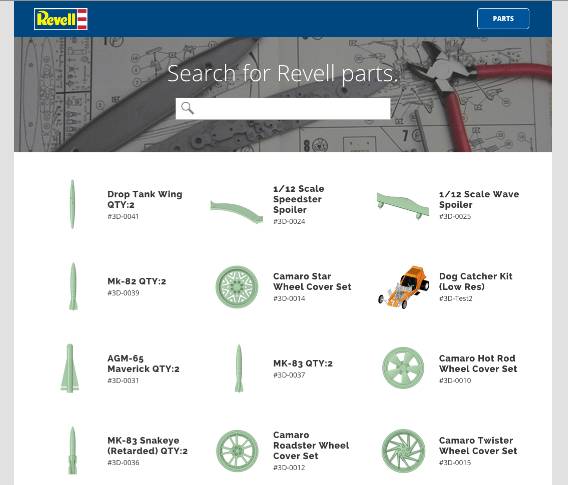Open the PARTS button in header
568x485 pixels.
tap(503, 18)
